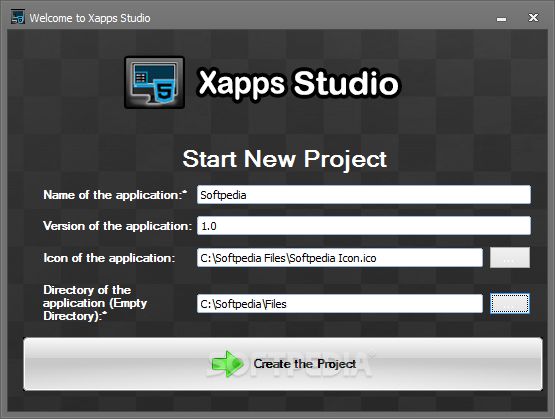This screenshot has height=419, width=555.
Task: Focus the Name of the application field
Action: [364, 195]
